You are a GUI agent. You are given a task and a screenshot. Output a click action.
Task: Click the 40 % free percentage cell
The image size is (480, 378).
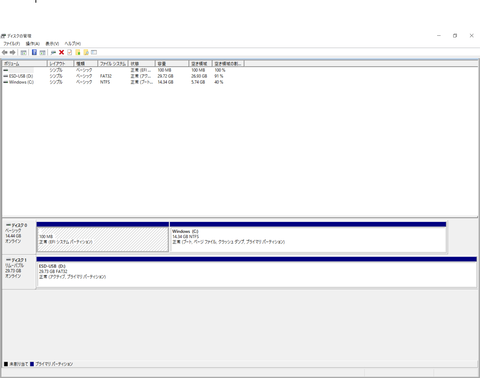click(219, 82)
